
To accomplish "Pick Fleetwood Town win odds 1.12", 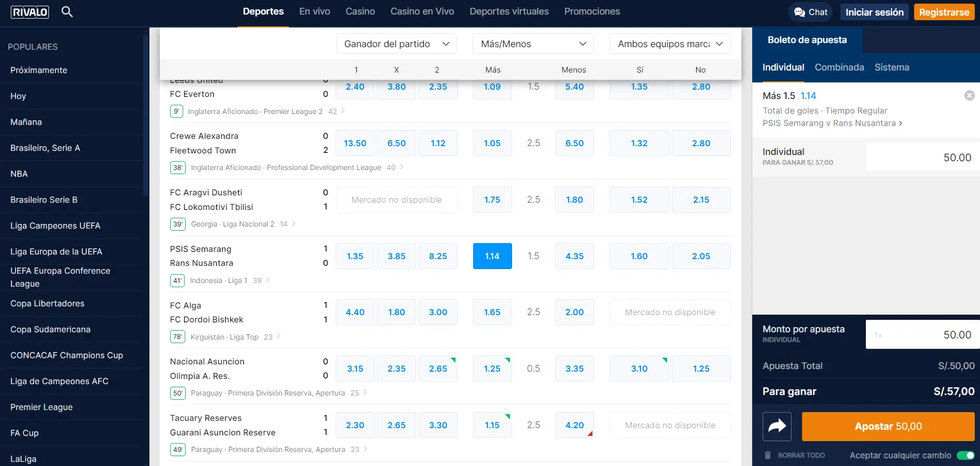I will (438, 143).
